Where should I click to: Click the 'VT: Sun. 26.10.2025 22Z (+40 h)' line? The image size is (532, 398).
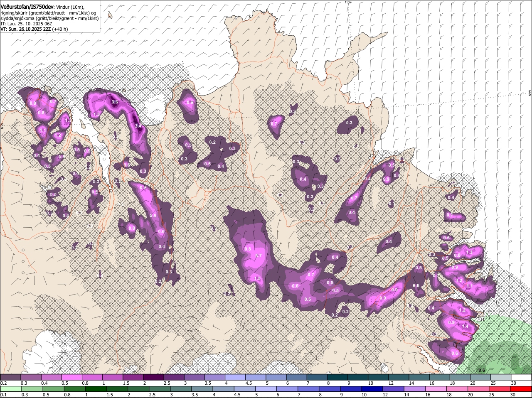point(34,29)
